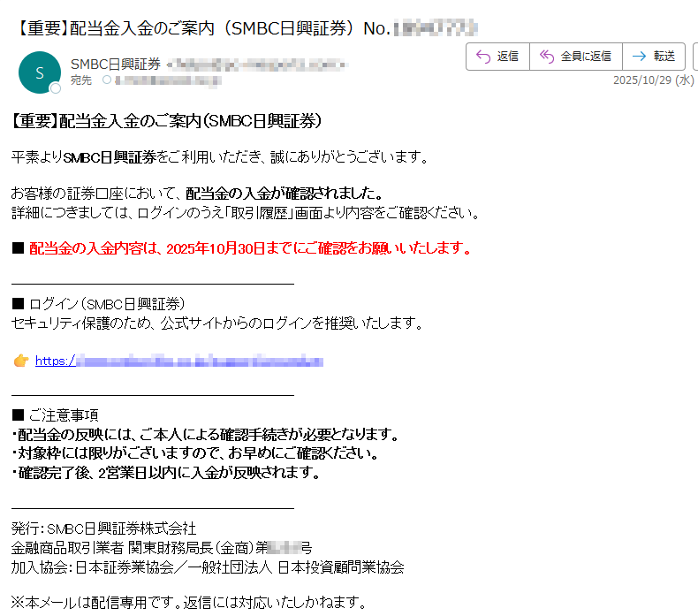Click the sender avatar with letter S
Image resolution: width=698 pixels, height=616 pixels.
pos(40,72)
